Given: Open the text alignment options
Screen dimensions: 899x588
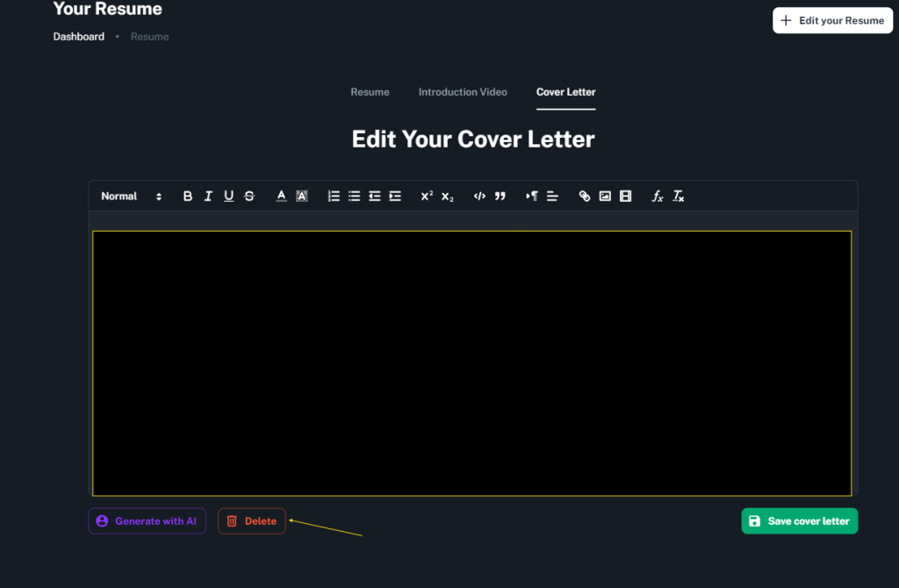Looking at the screenshot, I should (x=552, y=196).
